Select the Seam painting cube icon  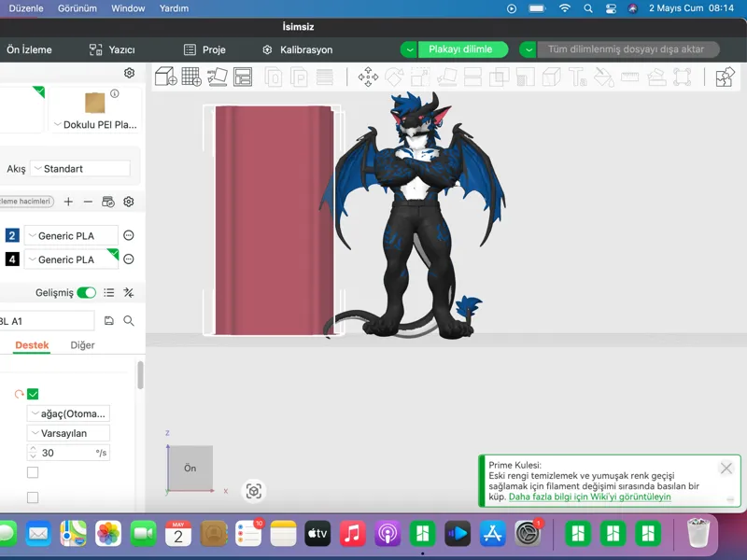pyautogui.click(x=551, y=77)
